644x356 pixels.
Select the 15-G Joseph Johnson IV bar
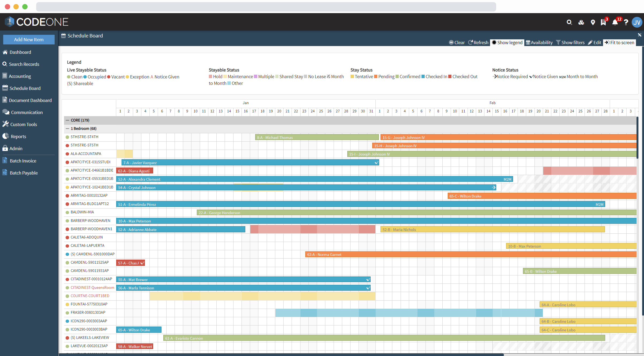click(508, 138)
